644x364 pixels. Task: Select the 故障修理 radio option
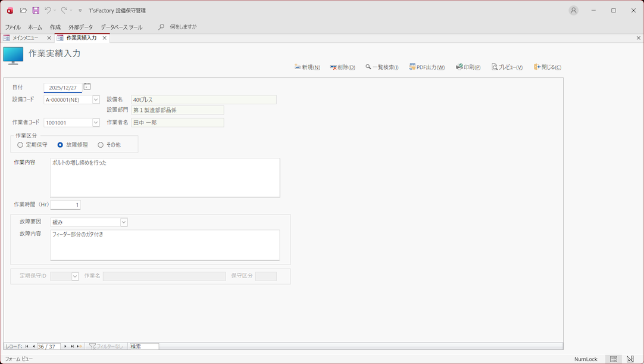click(x=60, y=145)
